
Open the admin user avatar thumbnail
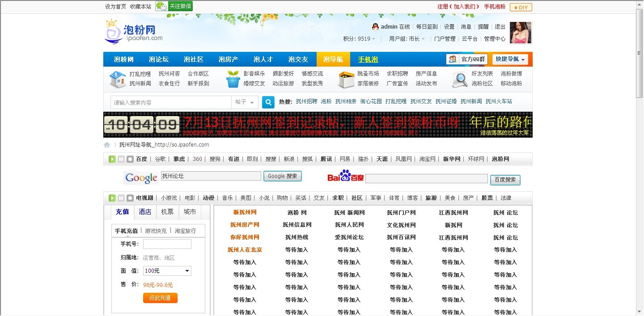point(521,33)
